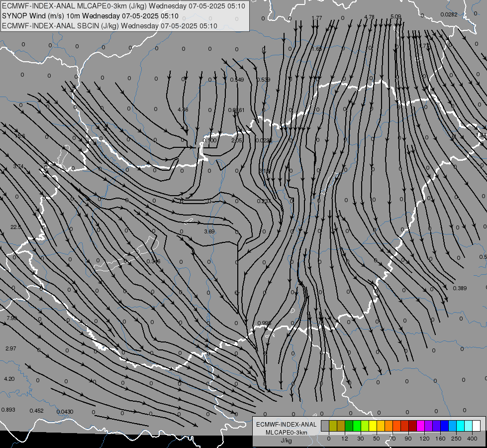Image resolution: width=487 pixels, height=448 pixels.
Task: Click the MLCAPE0-3km title line in header
Action: [123, 6]
